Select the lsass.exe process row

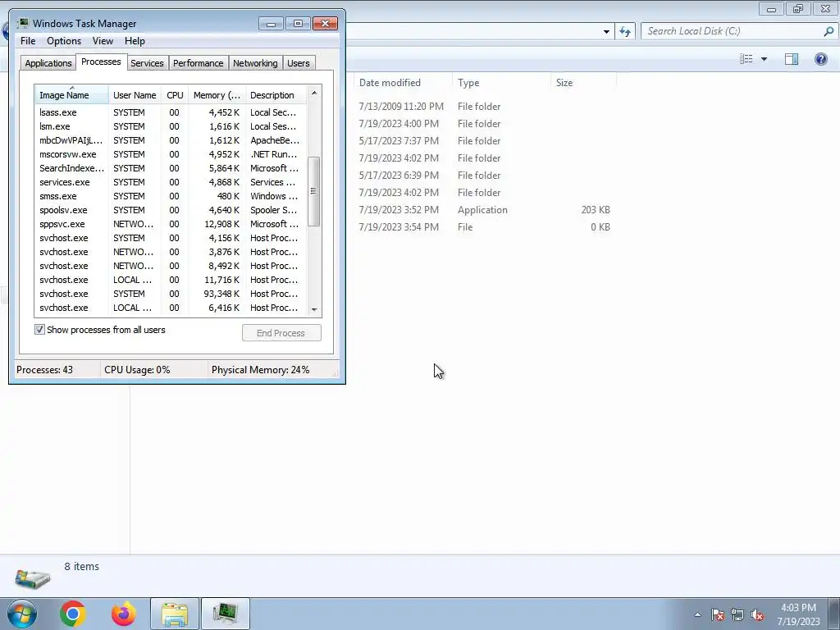[171, 112]
